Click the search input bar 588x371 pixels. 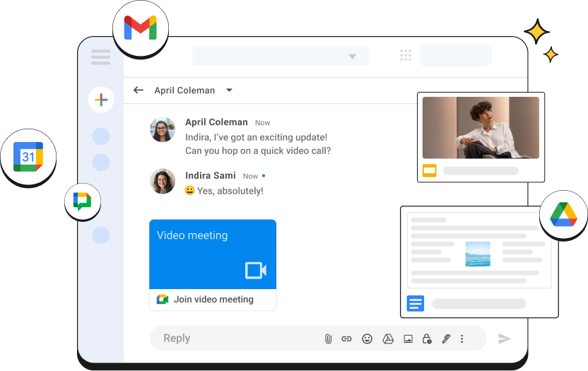tap(281, 56)
